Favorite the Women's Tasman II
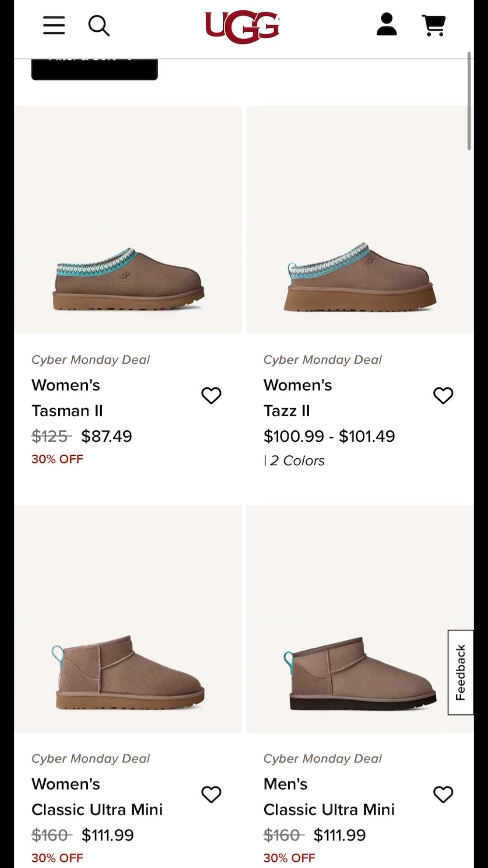The width and height of the screenshot is (488, 868). tap(211, 396)
